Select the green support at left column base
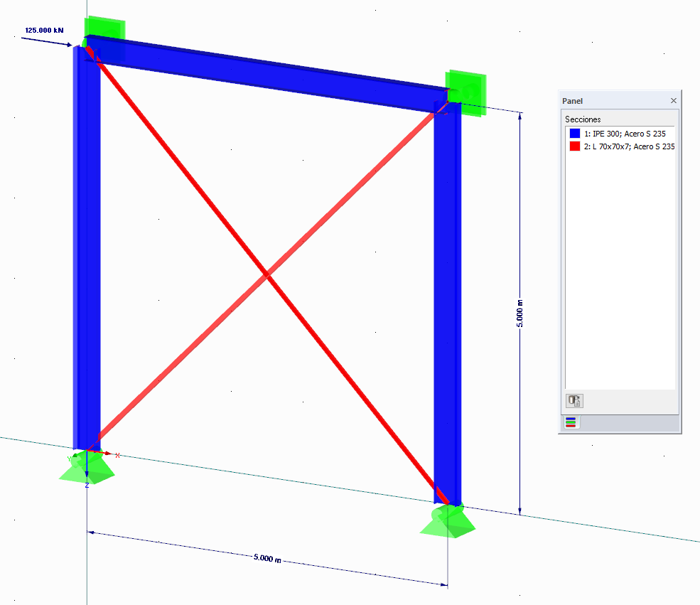Image resolution: width=700 pixels, height=605 pixels. coord(87,466)
